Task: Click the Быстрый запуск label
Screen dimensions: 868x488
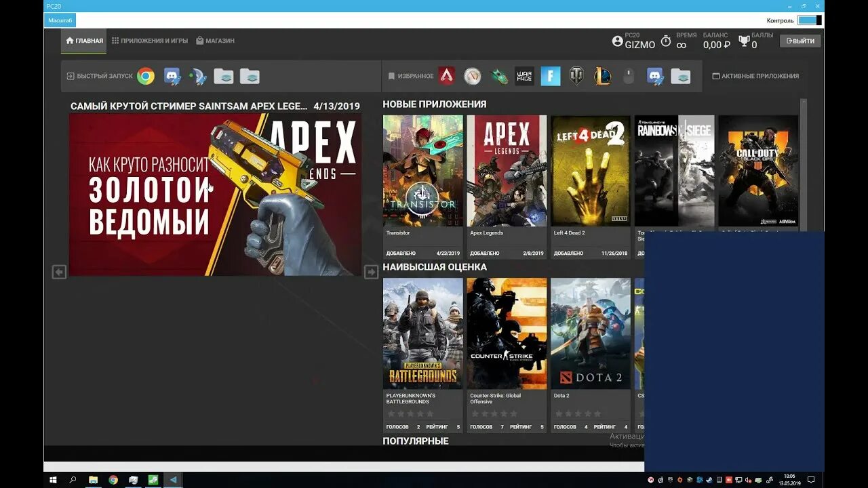Action: click(x=100, y=77)
